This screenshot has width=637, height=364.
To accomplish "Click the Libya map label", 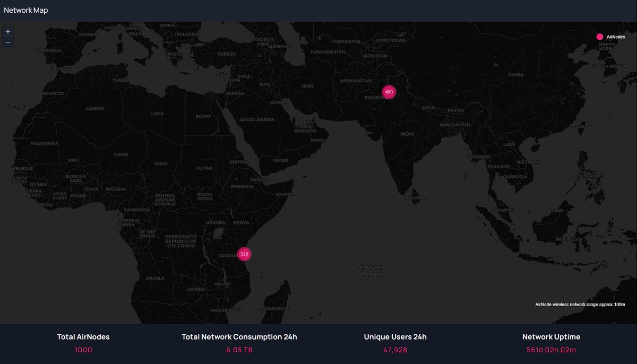I will 158,114.
